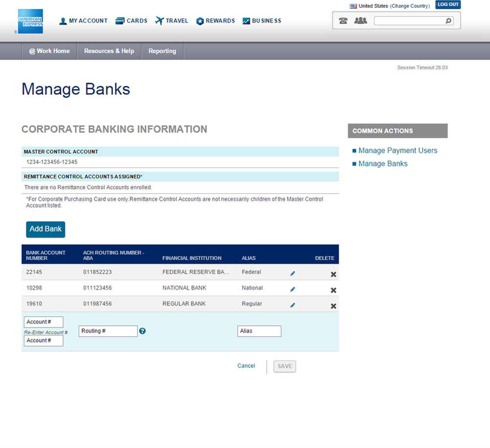Click the FEDERAL RESERVE BA... institution cell
Viewport: 490px width, 448px height.
click(196, 272)
